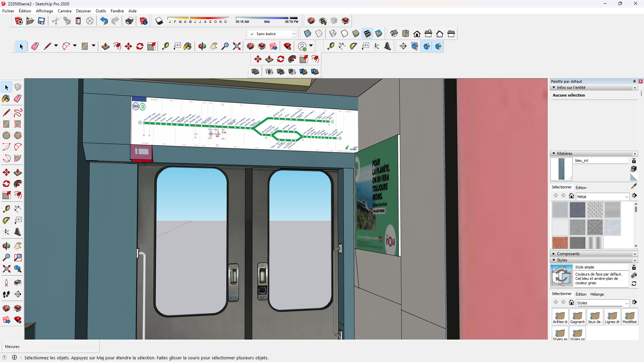Toggle the shadows display button
644x362 pixels.
(x=159, y=21)
